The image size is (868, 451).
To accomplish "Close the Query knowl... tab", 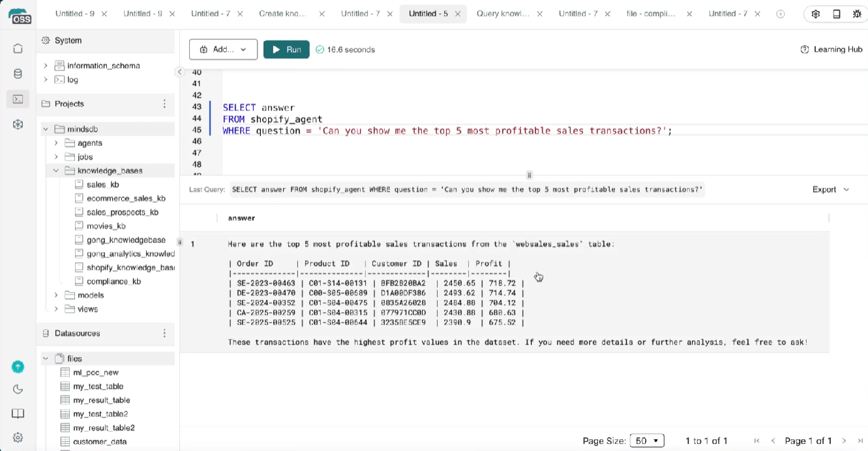I will point(540,14).
